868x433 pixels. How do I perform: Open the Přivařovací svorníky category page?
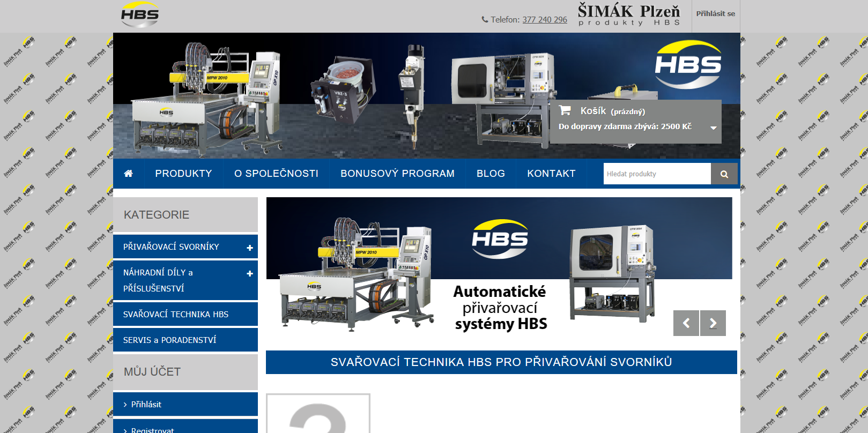pyautogui.click(x=171, y=247)
